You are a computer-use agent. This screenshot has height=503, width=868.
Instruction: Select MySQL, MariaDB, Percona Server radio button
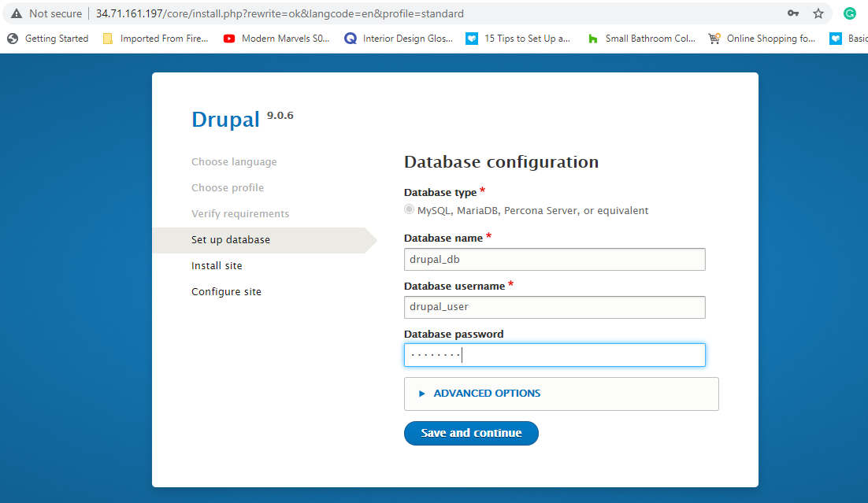(409, 210)
